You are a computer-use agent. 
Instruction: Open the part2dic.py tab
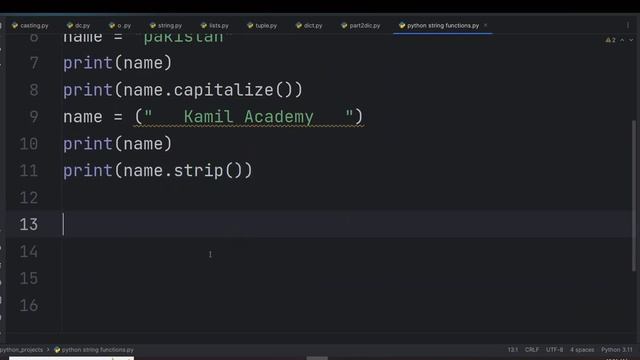click(x=361, y=25)
